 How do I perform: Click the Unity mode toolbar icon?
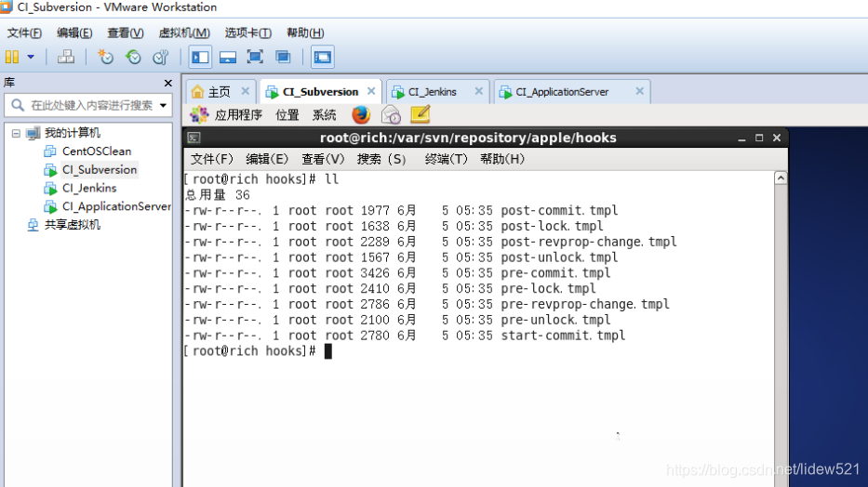[x=283, y=57]
